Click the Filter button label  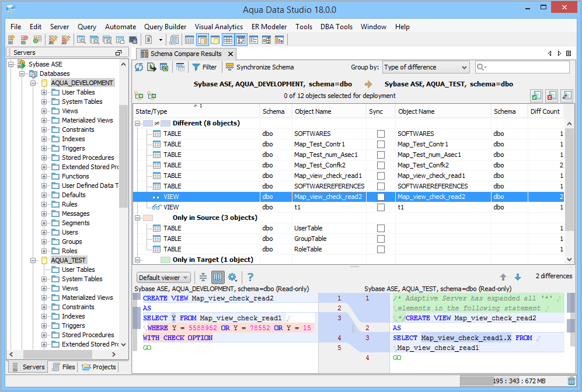[210, 67]
